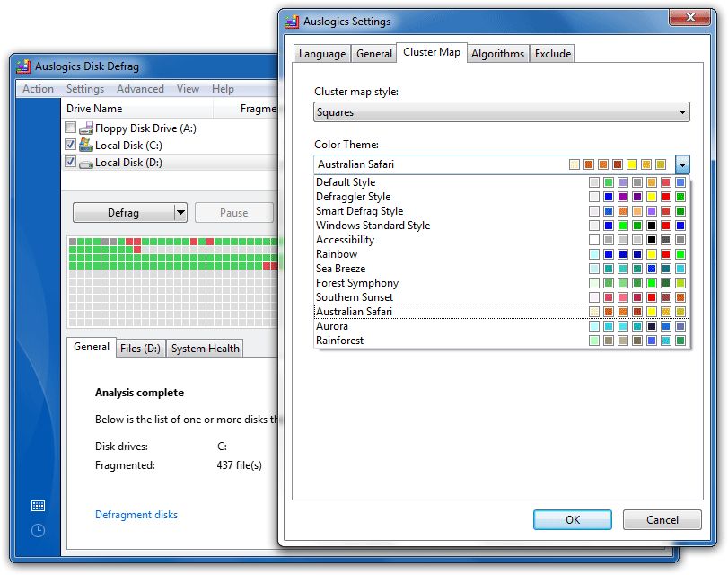Uncheck the Local Disk (D:) checkbox
Screen dimensions: 728x575
click(71, 163)
